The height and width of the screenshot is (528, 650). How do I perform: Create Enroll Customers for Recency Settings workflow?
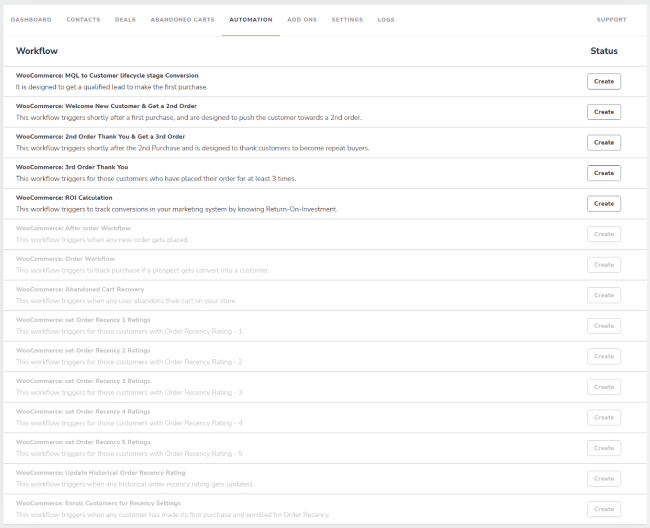click(604, 509)
